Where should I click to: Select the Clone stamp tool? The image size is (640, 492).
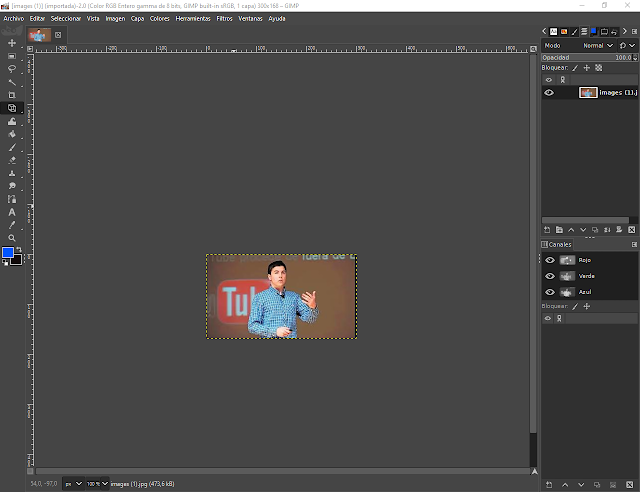pos(12,174)
